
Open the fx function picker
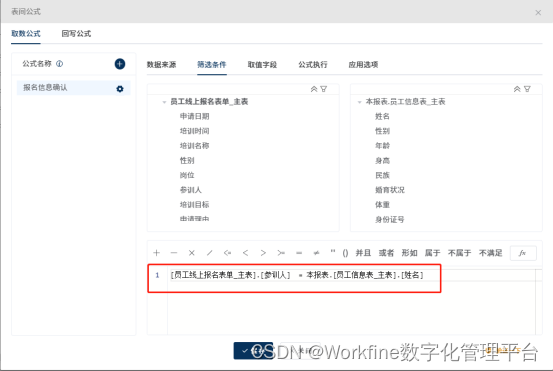(523, 253)
